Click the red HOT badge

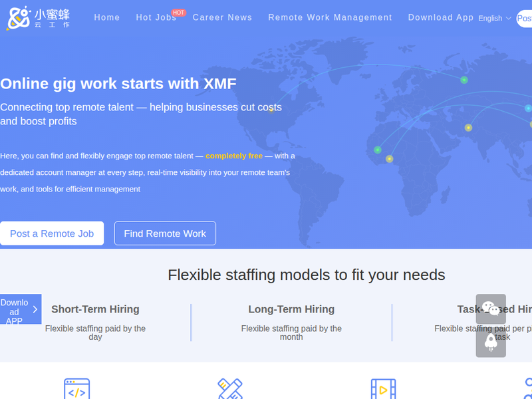click(178, 13)
